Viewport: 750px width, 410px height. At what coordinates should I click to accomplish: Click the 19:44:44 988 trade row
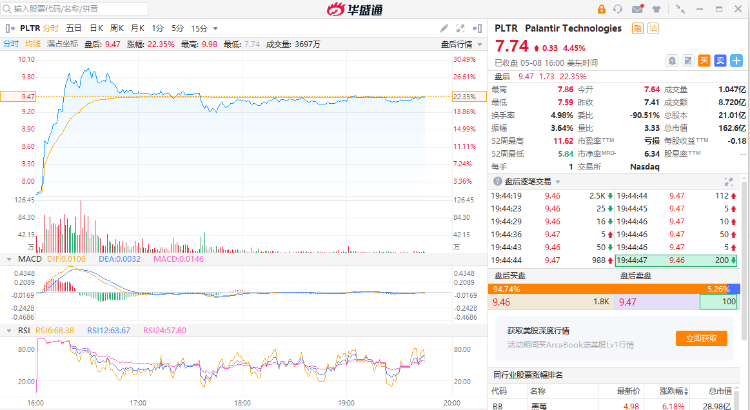coord(552,260)
